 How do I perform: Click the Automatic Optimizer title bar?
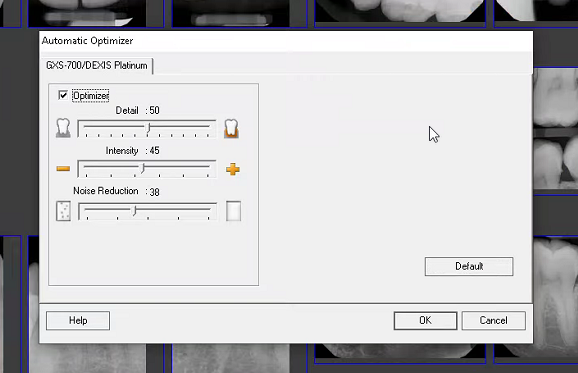286,41
